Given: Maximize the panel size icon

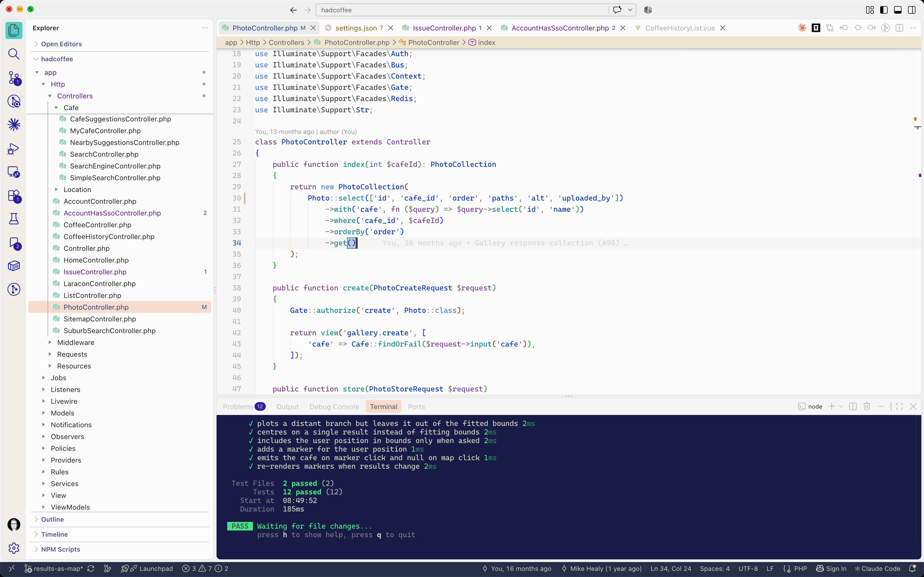Looking at the screenshot, I should pos(899,406).
